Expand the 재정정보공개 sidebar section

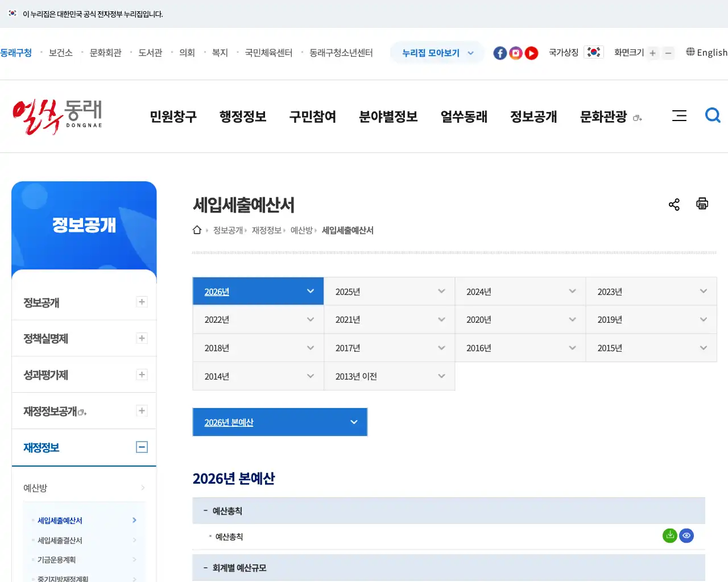click(x=142, y=411)
